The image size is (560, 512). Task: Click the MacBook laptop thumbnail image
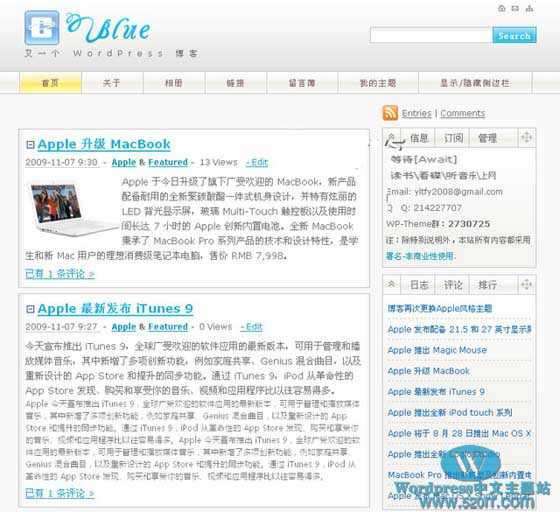73,210
